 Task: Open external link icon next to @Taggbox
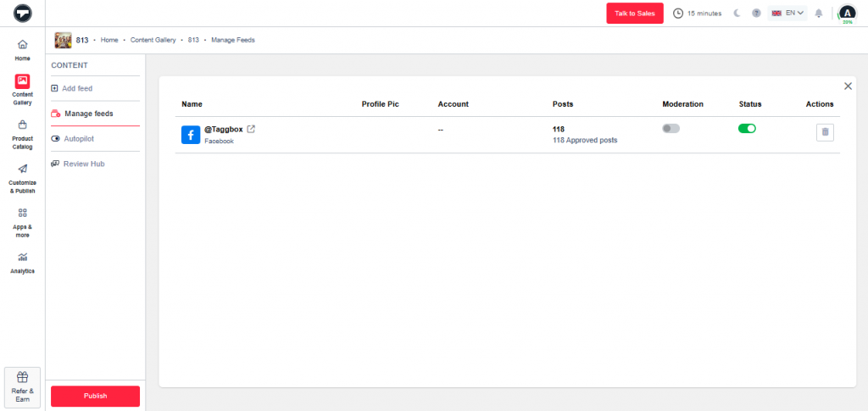point(251,129)
